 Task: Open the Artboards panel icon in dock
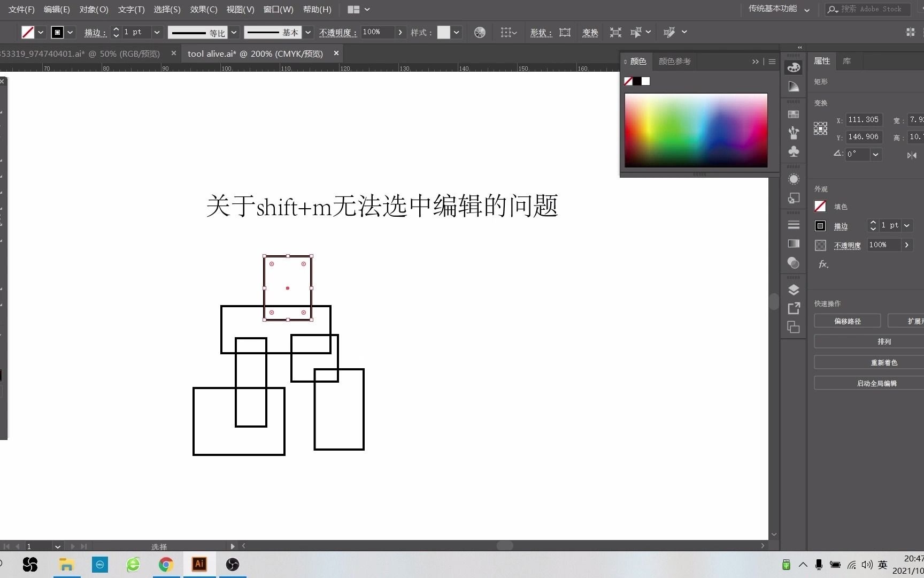click(794, 327)
